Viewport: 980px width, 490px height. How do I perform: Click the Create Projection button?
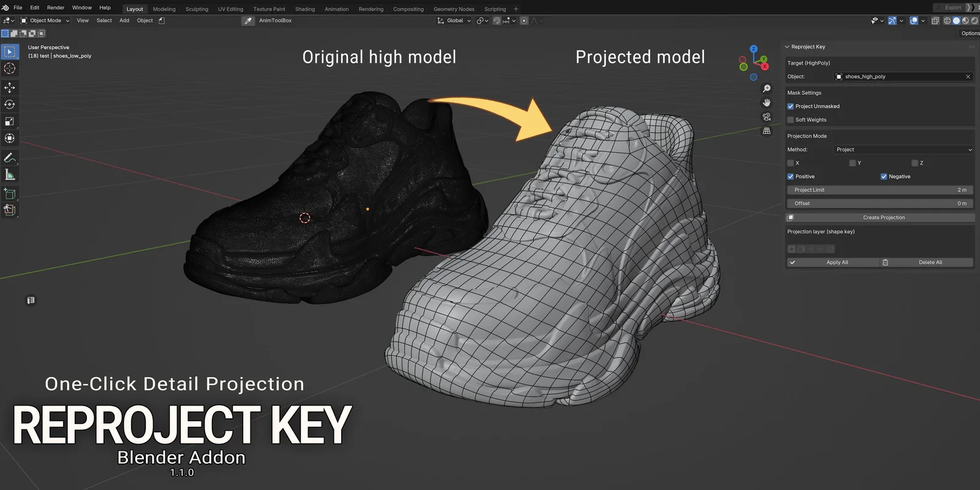pos(880,217)
